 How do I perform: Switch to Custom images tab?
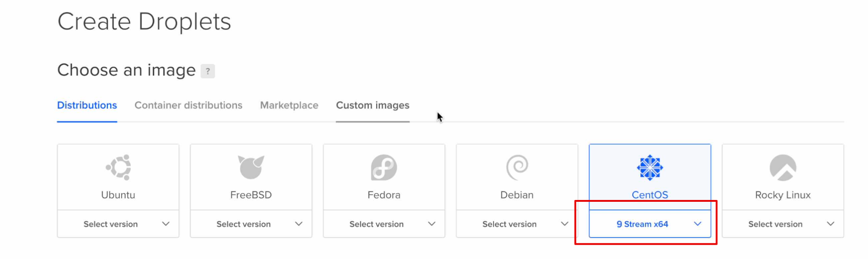[x=373, y=105]
